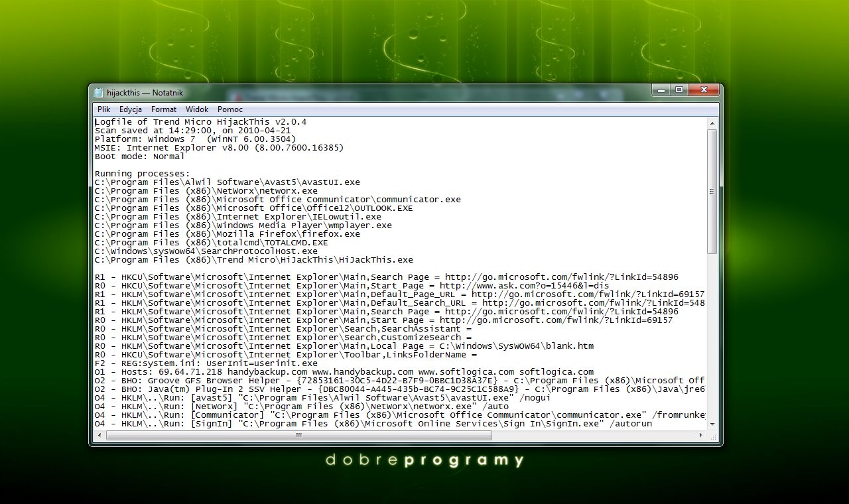Image resolution: width=849 pixels, height=504 pixels.
Task: Click the O1 Hosts handybackup.com line
Action: [344, 372]
